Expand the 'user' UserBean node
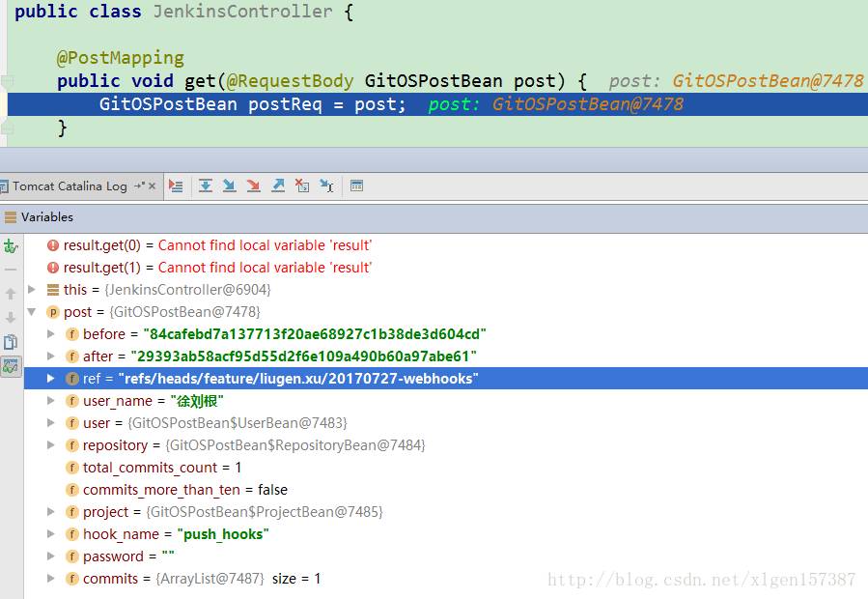This screenshot has height=599, width=868. [51, 423]
